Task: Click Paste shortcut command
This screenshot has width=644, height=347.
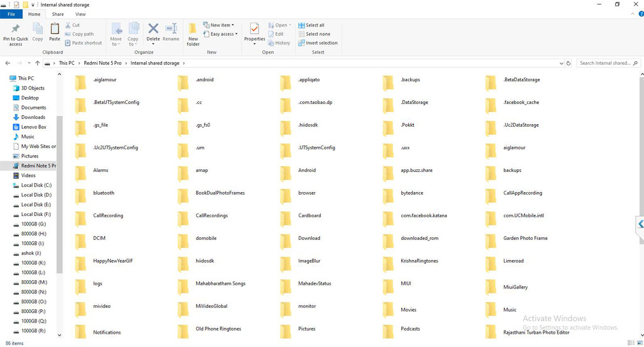Action: tap(84, 43)
